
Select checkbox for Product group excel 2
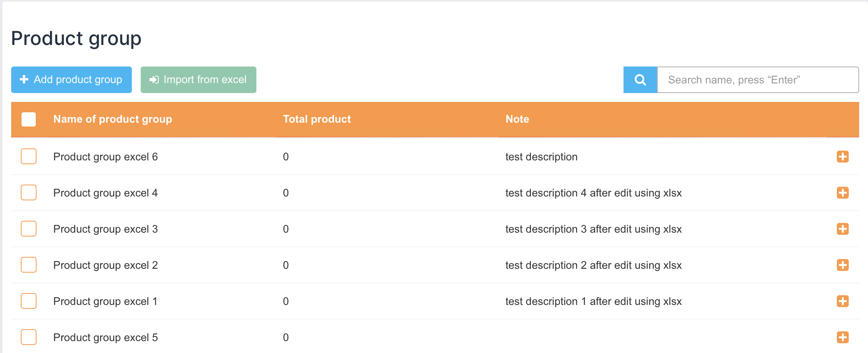point(29,265)
